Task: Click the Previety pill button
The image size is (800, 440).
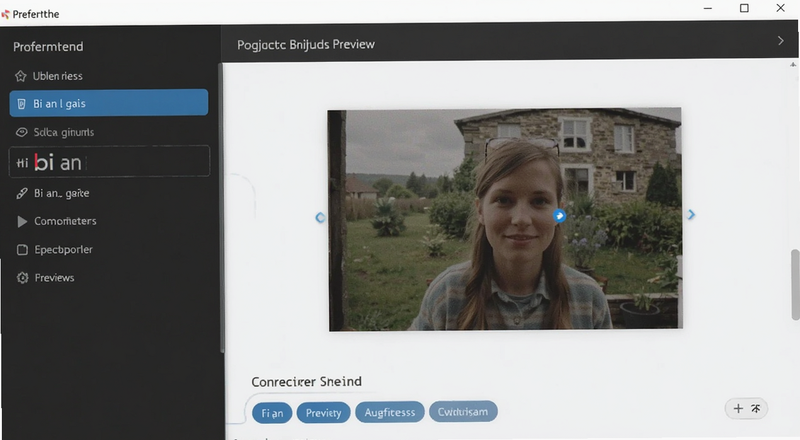Action: [323, 412]
